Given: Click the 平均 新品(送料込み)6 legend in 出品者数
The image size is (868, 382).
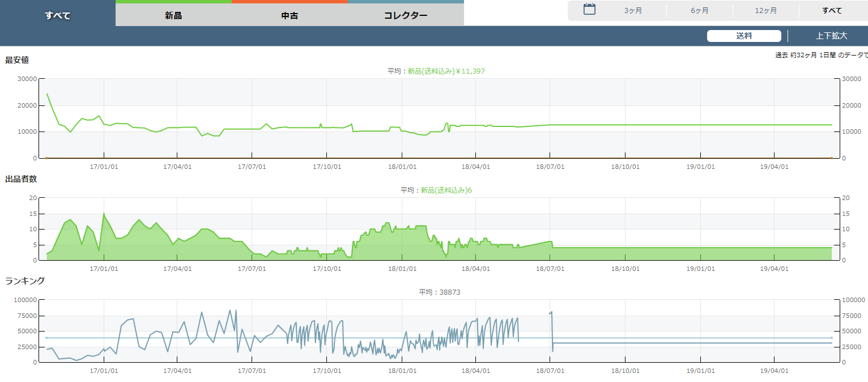Looking at the screenshot, I should [436, 190].
